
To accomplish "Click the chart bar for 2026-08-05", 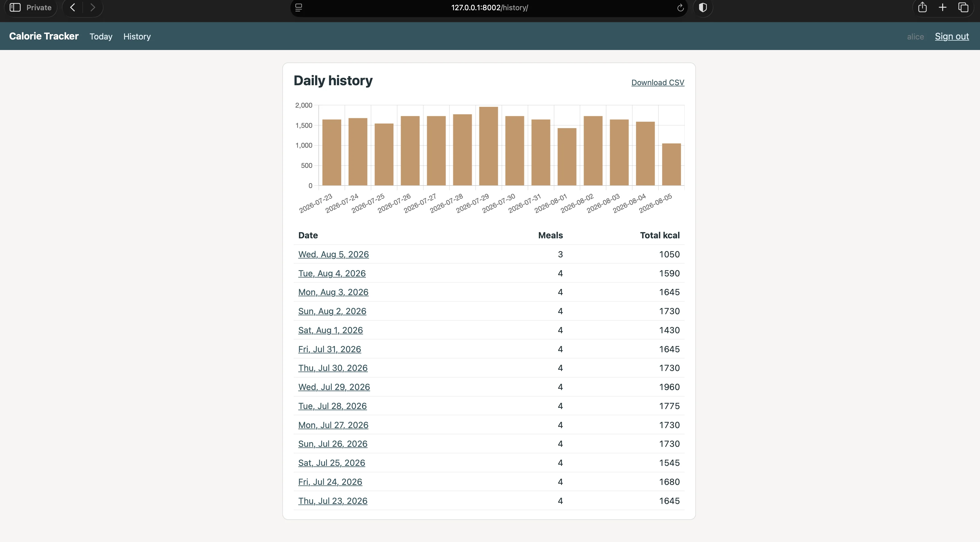I will 672,164.
